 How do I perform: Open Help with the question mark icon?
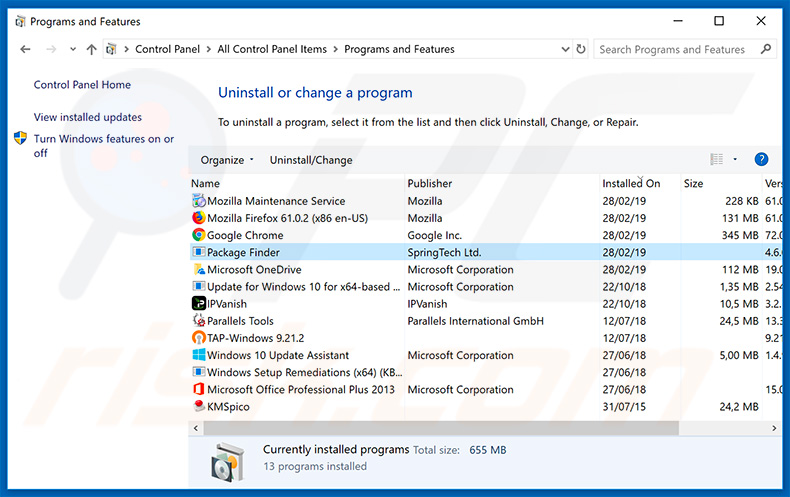click(761, 159)
